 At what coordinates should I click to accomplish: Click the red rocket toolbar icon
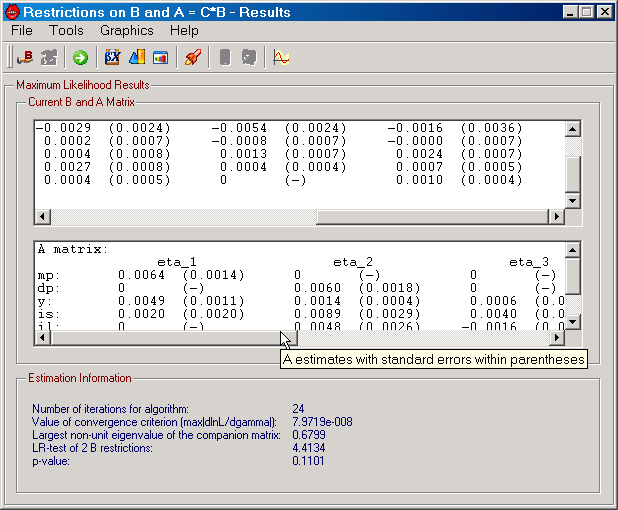[193, 58]
